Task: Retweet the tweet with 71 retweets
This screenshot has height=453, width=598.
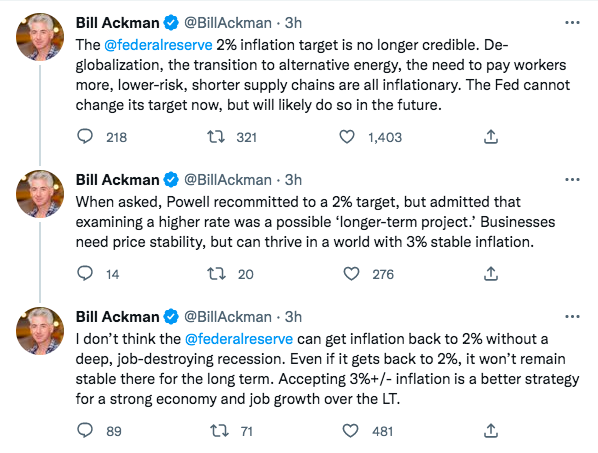Action: (219, 431)
